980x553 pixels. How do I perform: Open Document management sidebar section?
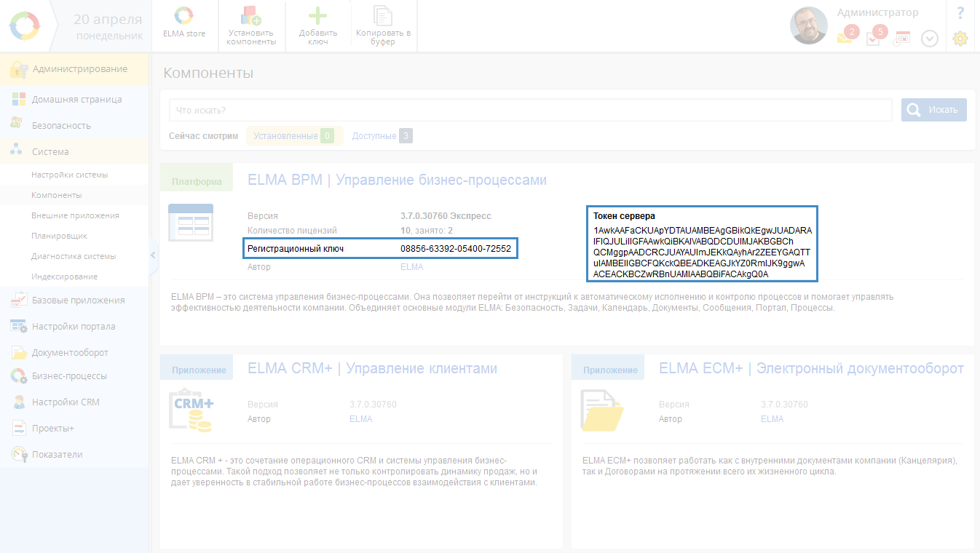(70, 352)
